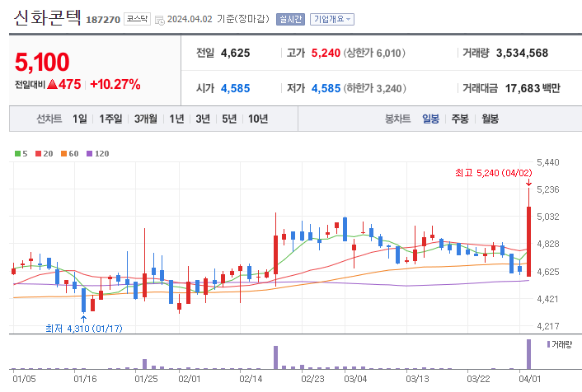582x392 pixels.
Task: Click the 상한가 6,010 text
Action: [374, 53]
